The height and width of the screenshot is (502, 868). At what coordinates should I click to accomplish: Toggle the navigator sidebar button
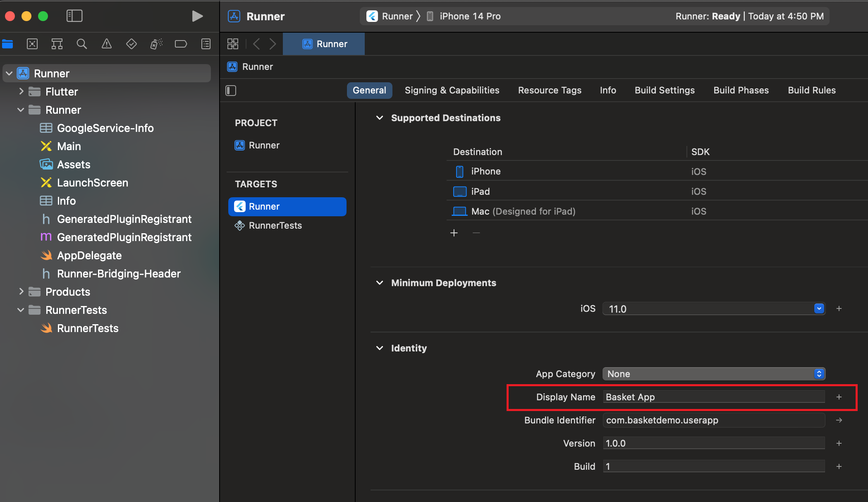click(x=74, y=16)
